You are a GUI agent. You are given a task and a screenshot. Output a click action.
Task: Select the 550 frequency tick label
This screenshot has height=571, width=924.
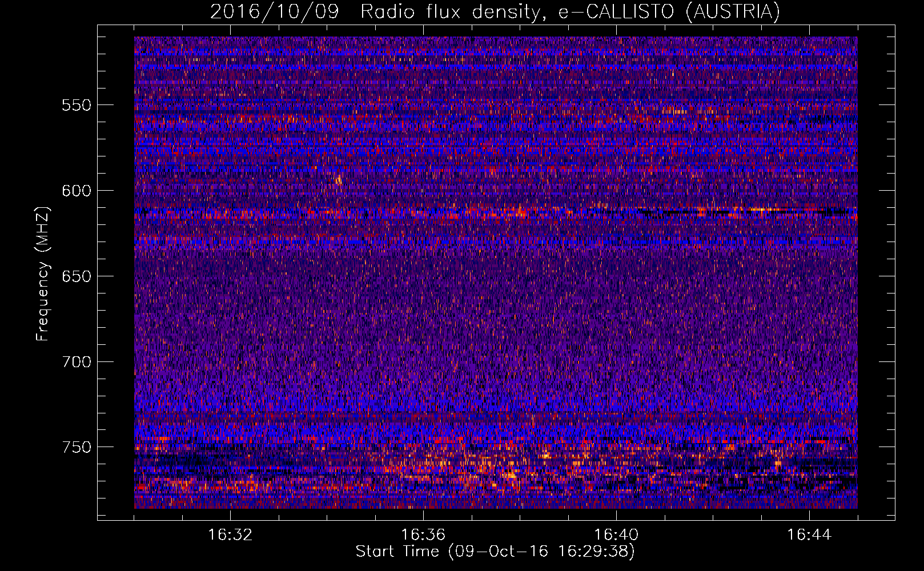77,105
